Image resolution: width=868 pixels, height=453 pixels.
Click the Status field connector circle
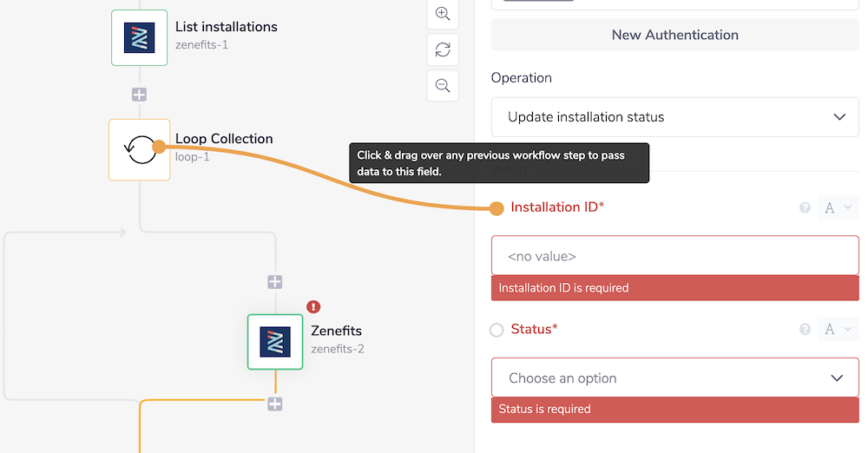click(496, 330)
